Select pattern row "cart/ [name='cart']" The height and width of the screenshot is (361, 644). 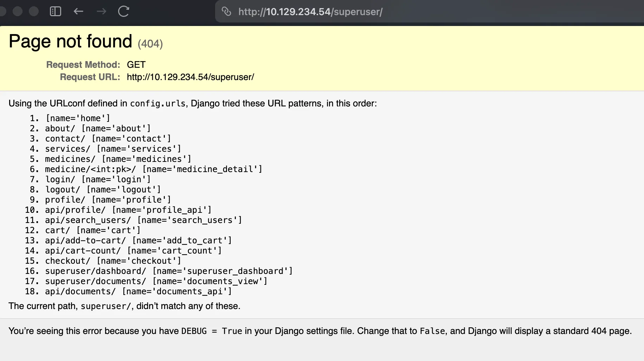pyautogui.click(x=93, y=230)
